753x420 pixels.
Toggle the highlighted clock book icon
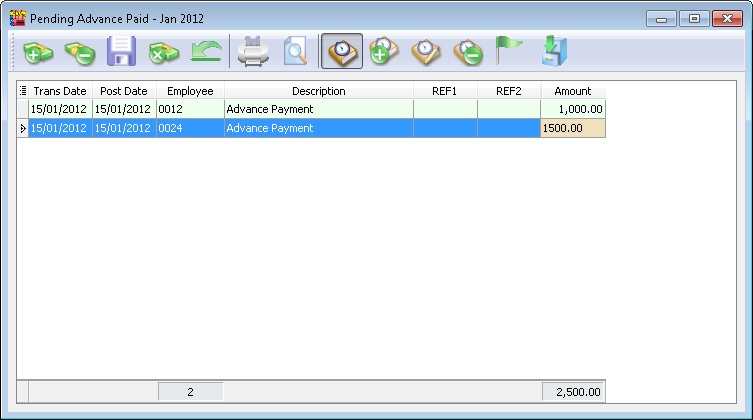click(342, 51)
